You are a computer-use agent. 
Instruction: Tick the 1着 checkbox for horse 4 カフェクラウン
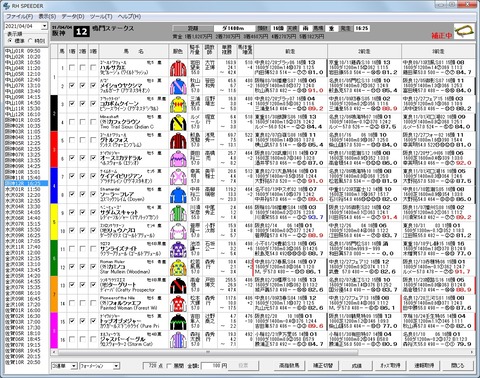point(72,122)
